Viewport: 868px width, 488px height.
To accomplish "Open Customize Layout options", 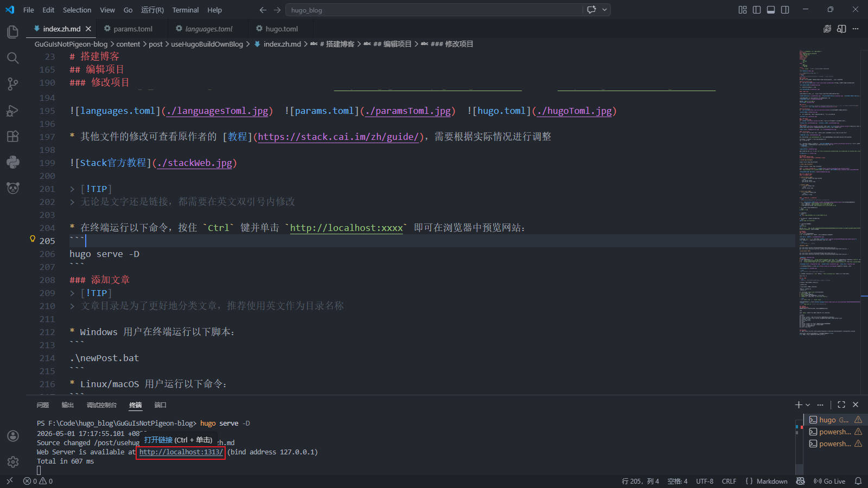I will (743, 10).
